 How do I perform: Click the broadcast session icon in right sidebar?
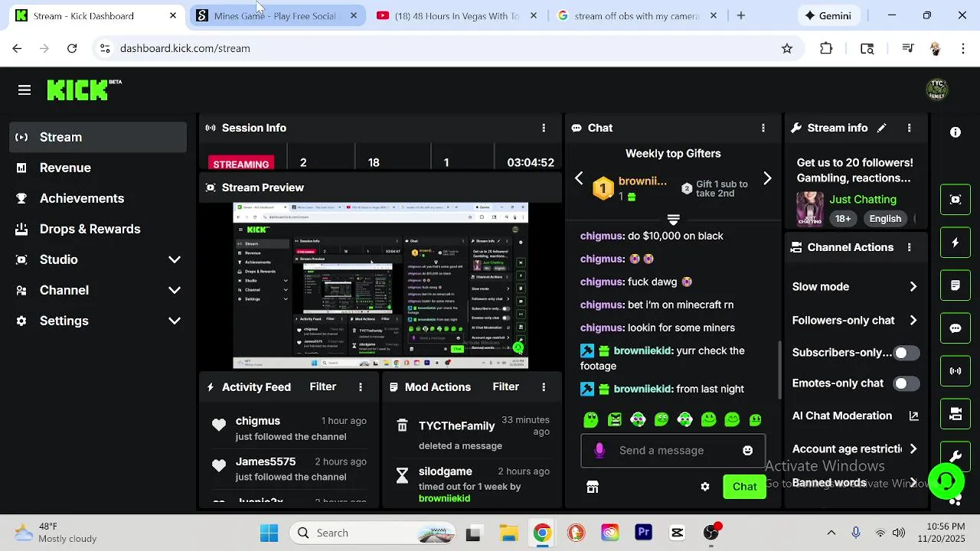point(955,371)
